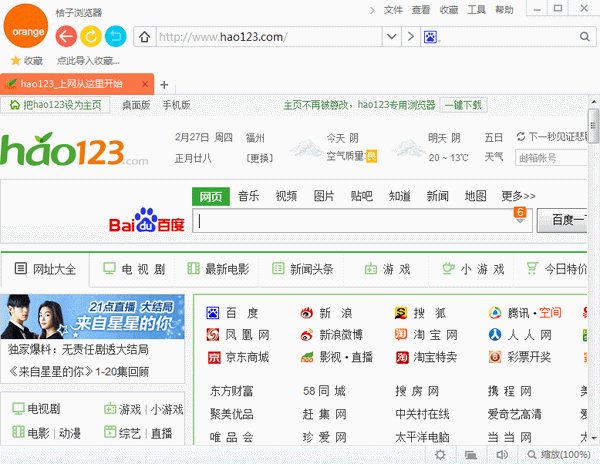This screenshot has height=464, width=600.
Task: Select the 图片 search tab
Action: coord(324,196)
